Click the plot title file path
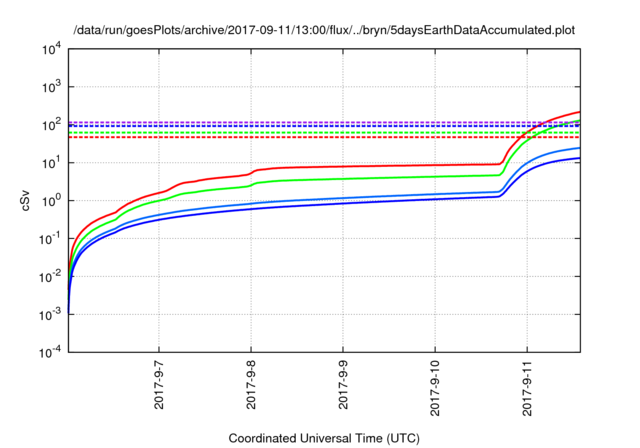This screenshot has width=640, height=448. tap(324, 30)
